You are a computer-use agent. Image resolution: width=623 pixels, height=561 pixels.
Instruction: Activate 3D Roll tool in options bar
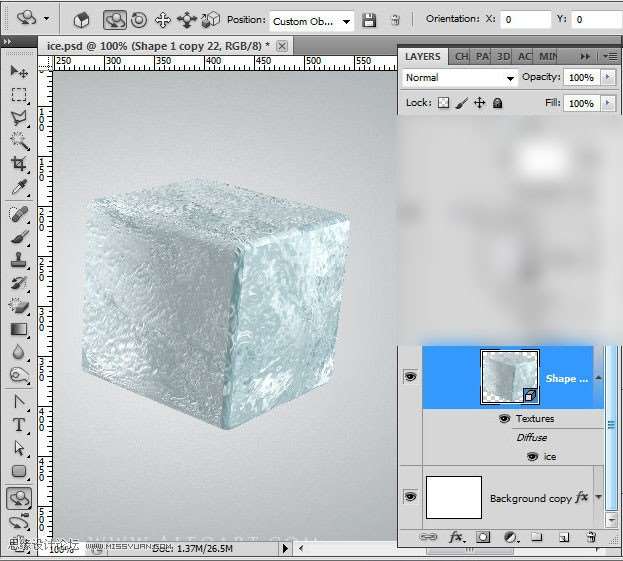[x=139, y=19]
